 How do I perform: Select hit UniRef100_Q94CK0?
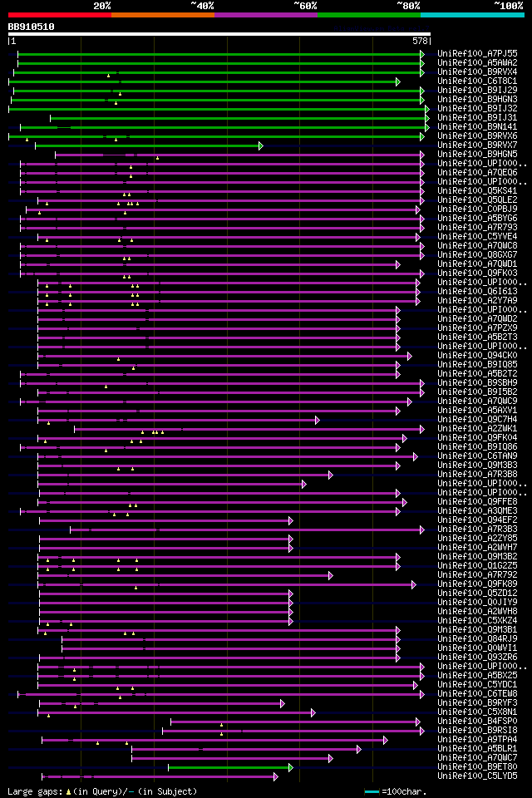coord(477,356)
